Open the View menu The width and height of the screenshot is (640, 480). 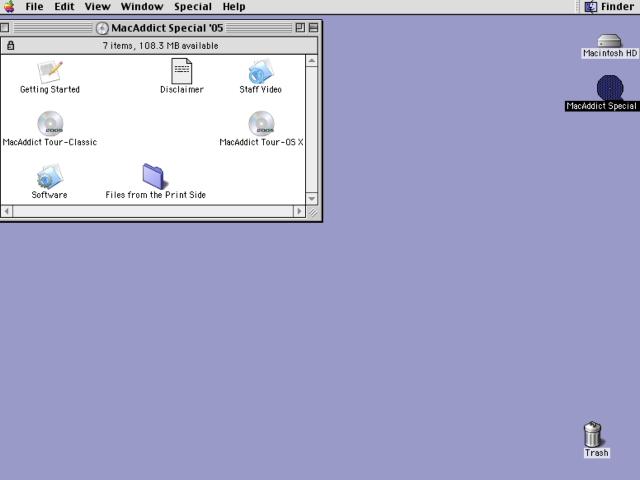point(98,7)
